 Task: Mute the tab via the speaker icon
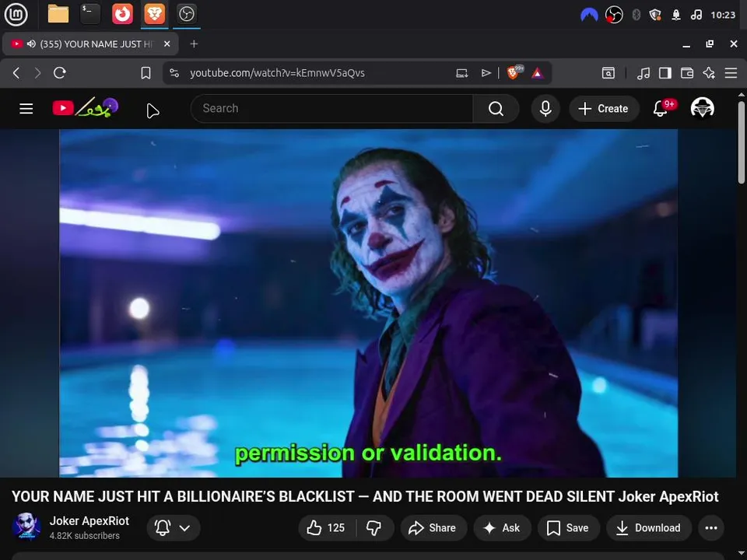tap(31, 44)
